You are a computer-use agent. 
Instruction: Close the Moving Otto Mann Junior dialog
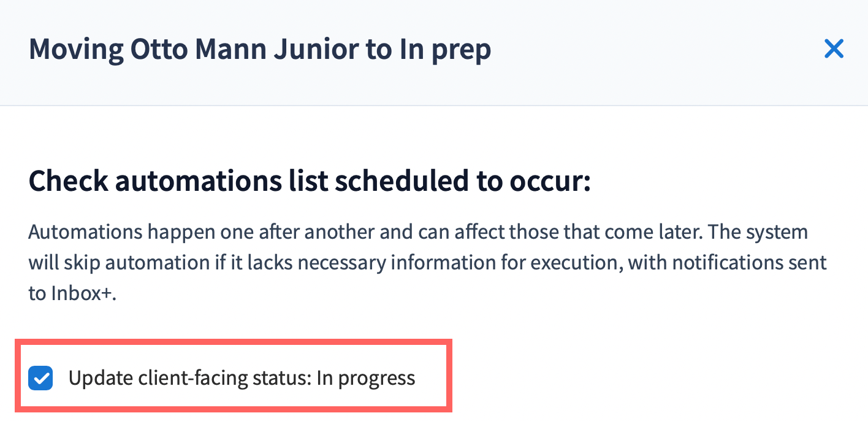[834, 49]
